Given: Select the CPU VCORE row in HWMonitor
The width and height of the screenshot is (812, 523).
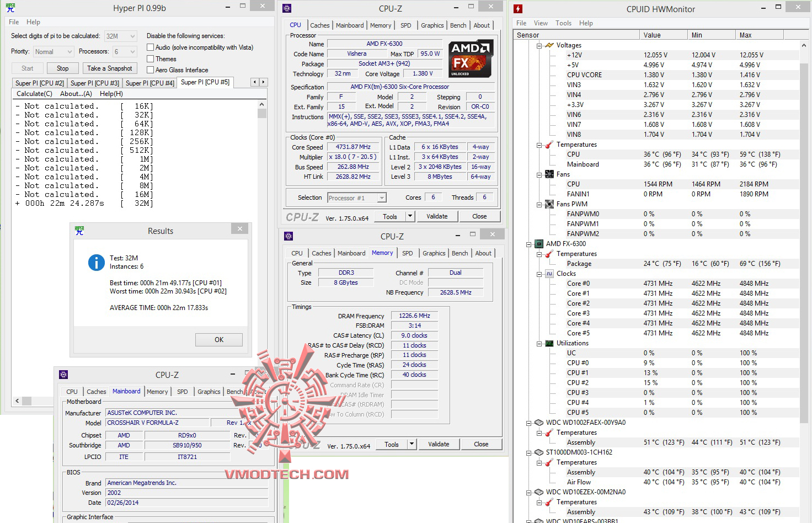Looking at the screenshot, I should [656, 75].
